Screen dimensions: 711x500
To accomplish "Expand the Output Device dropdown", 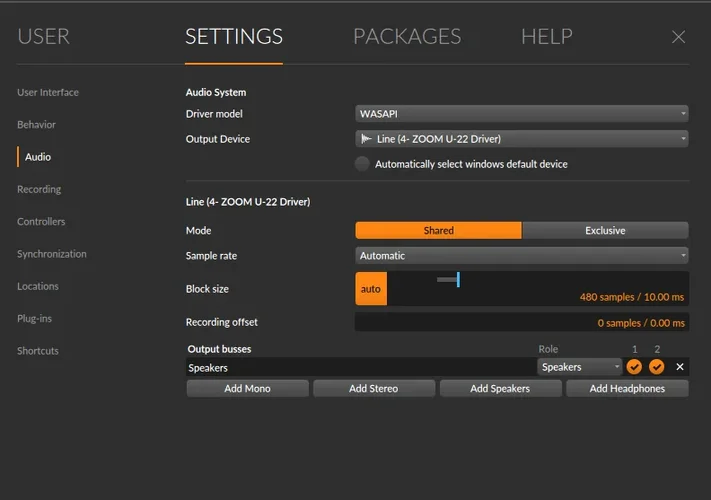I will [522, 139].
